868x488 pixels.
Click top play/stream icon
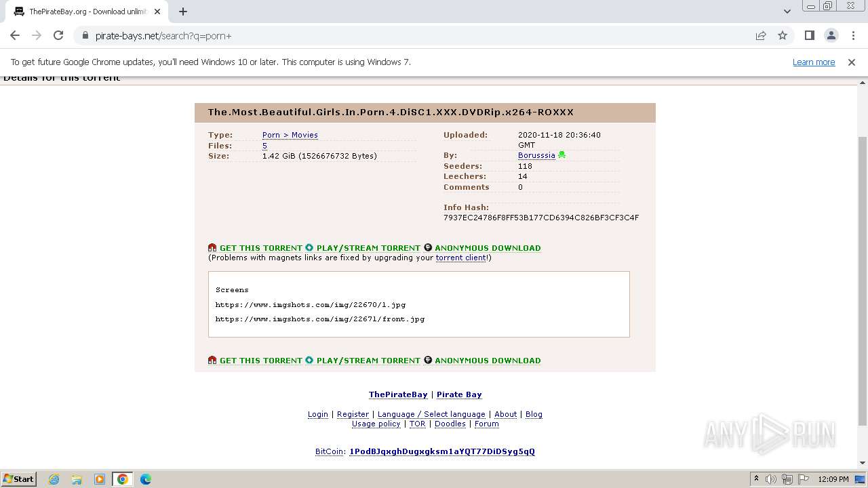pos(309,248)
